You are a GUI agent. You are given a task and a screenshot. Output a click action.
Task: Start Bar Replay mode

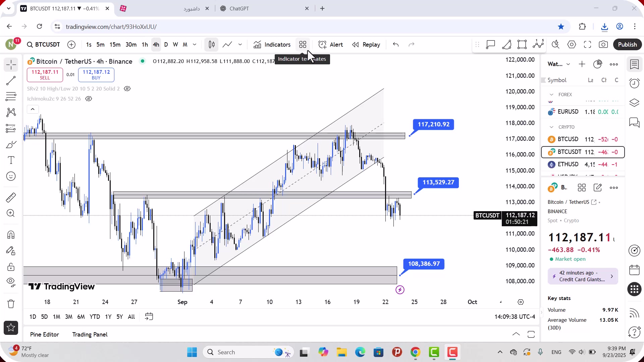click(x=366, y=45)
